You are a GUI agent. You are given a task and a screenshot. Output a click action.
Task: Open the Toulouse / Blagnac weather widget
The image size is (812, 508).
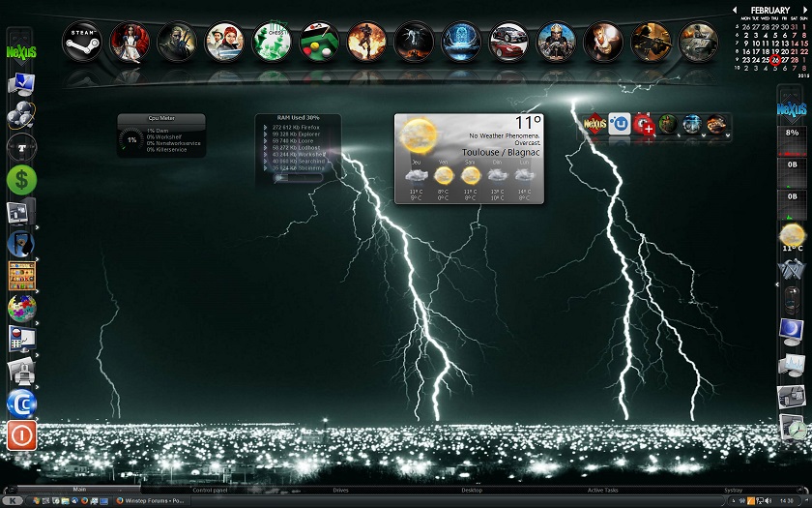(x=469, y=159)
